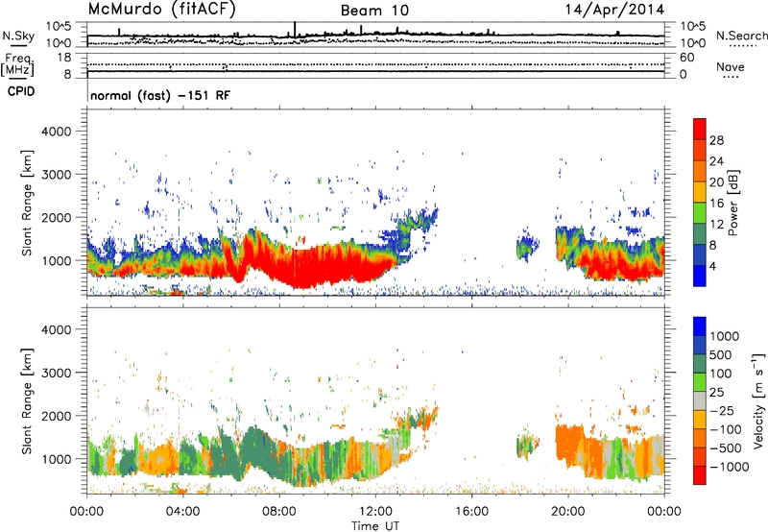Click the "12" label on Power color bar

716,225
